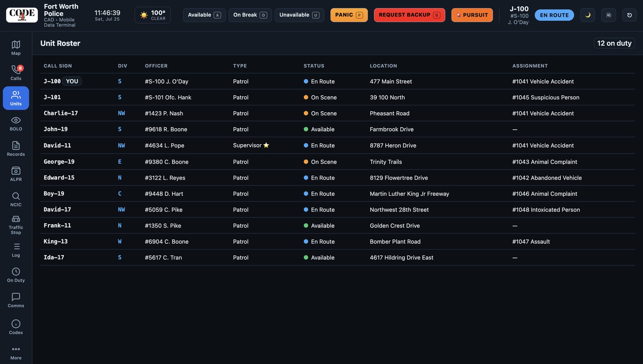Click the CODE app logo
Viewport: 643px width, 364px height.
(x=22, y=15)
